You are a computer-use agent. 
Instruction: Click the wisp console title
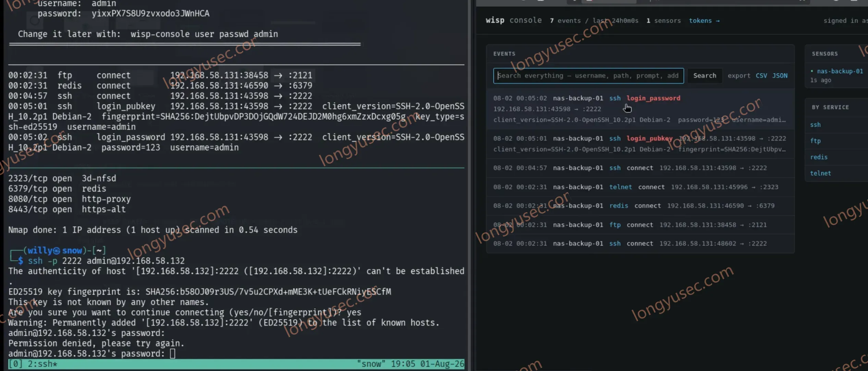(513, 20)
